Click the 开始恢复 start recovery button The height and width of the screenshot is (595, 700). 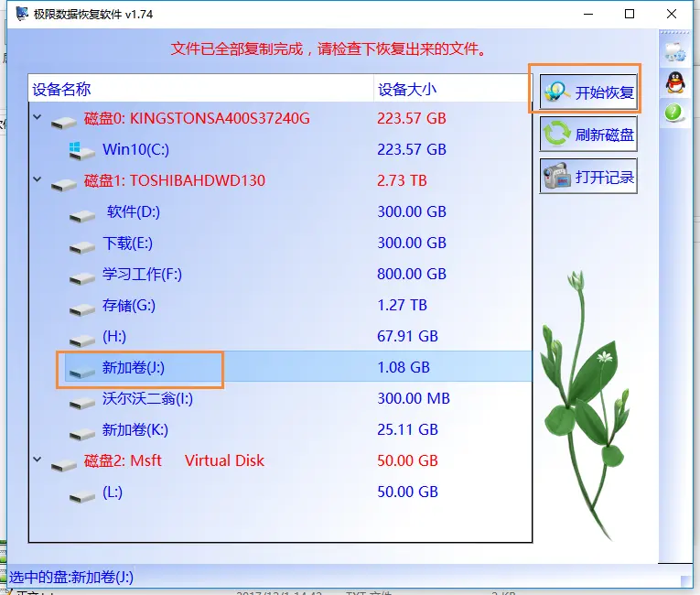pyautogui.click(x=588, y=92)
